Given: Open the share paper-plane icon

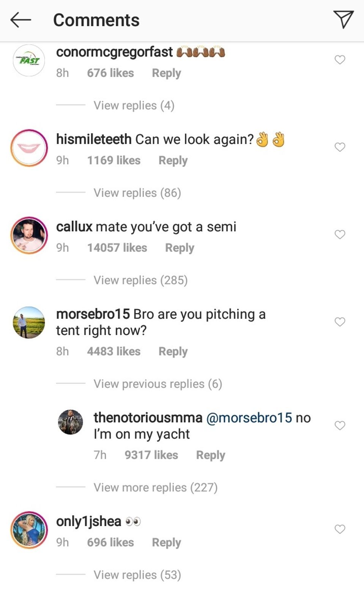Looking at the screenshot, I should (343, 19).
